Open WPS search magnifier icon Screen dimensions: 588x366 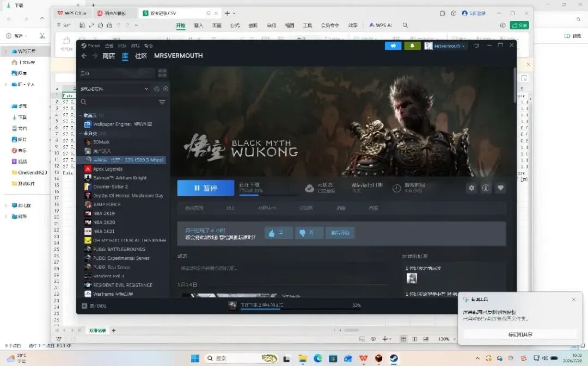(406, 25)
